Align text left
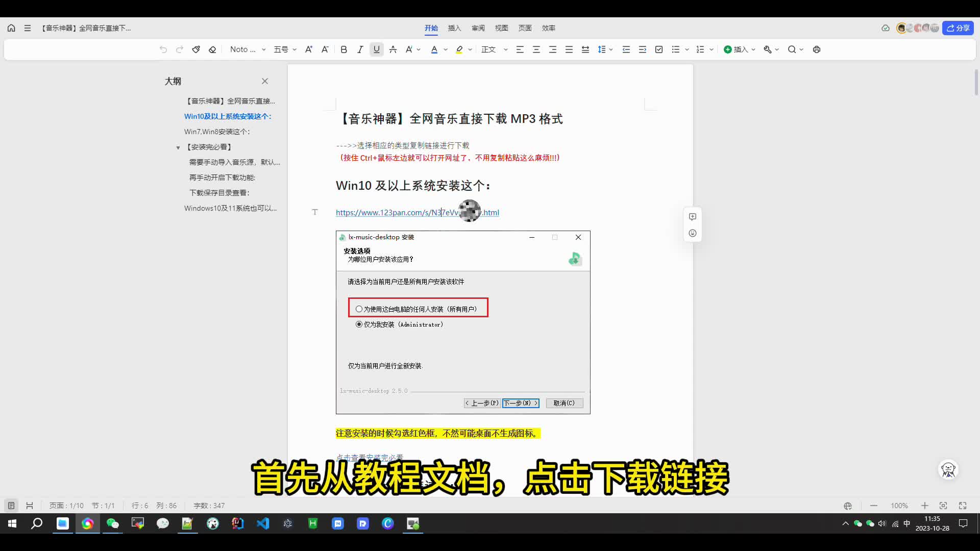 (x=520, y=49)
